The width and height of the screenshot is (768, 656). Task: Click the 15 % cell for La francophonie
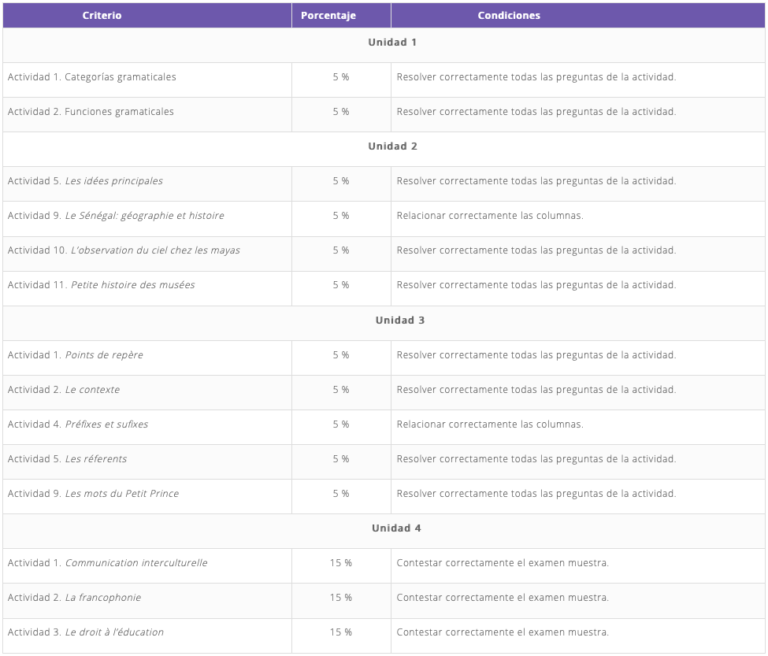341,598
